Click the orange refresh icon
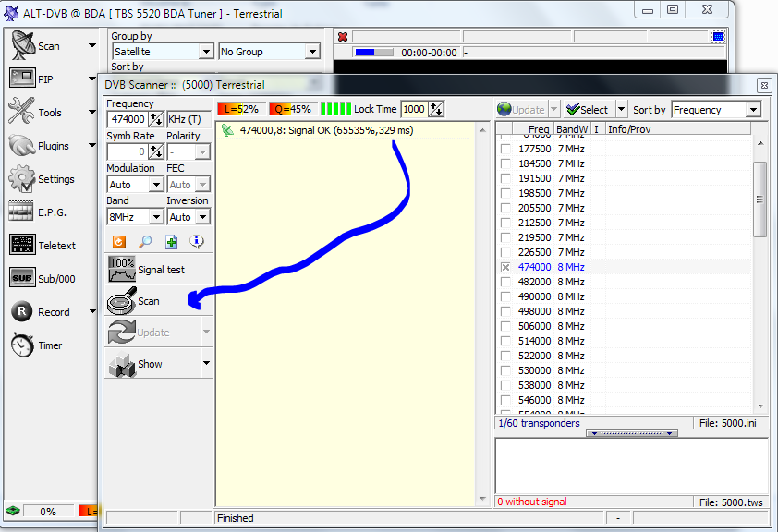 pyautogui.click(x=119, y=242)
